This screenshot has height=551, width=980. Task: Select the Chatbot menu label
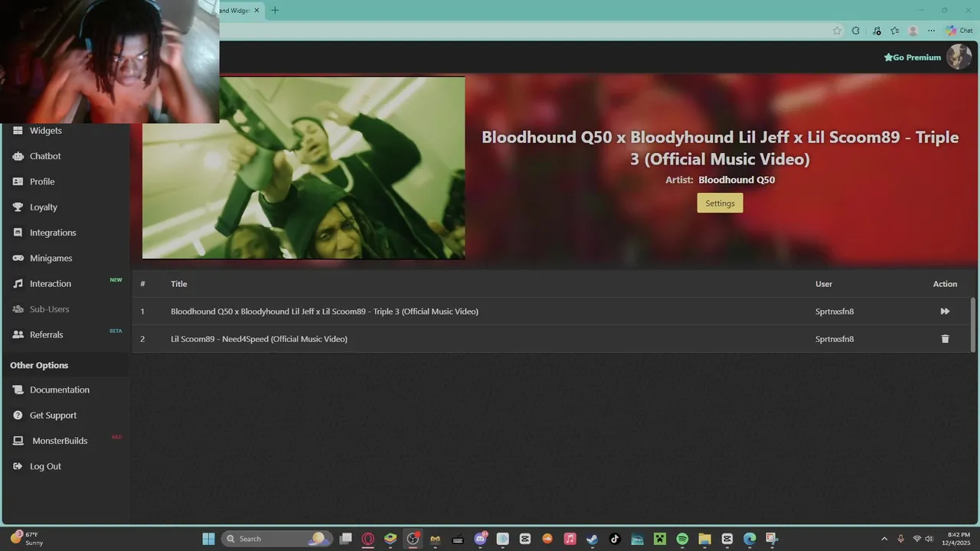45,156
